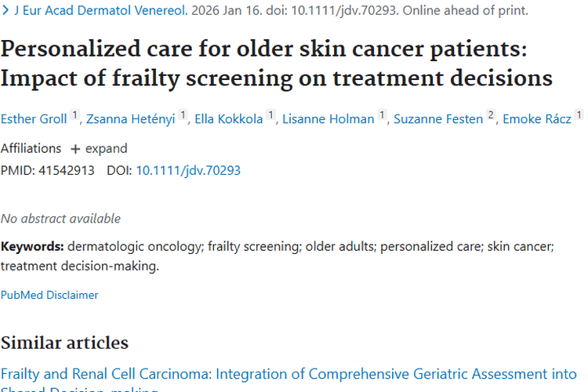Image resolution: width=588 pixels, height=392 pixels.
Task: Open affiliation note beside Lisanne Holman
Action: 383,116
